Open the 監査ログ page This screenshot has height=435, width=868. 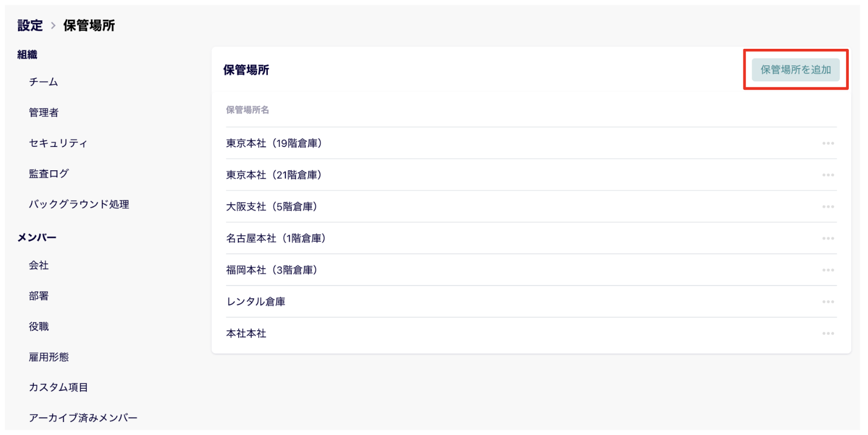(x=49, y=174)
